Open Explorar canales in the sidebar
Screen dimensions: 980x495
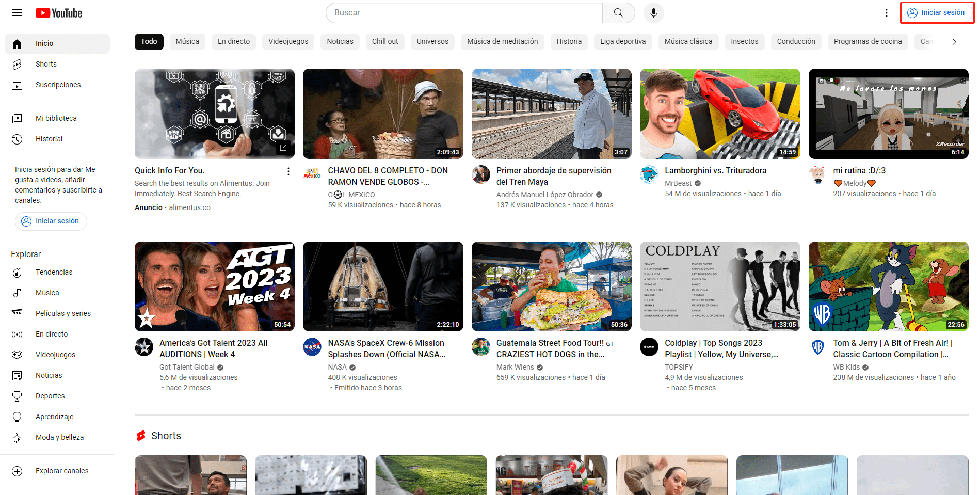(x=57, y=471)
